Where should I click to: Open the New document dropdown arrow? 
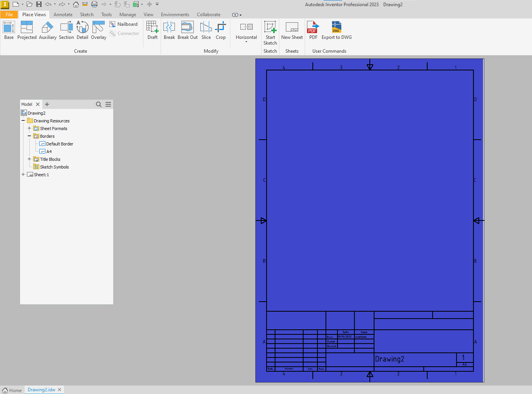click(x=22, y=5)
